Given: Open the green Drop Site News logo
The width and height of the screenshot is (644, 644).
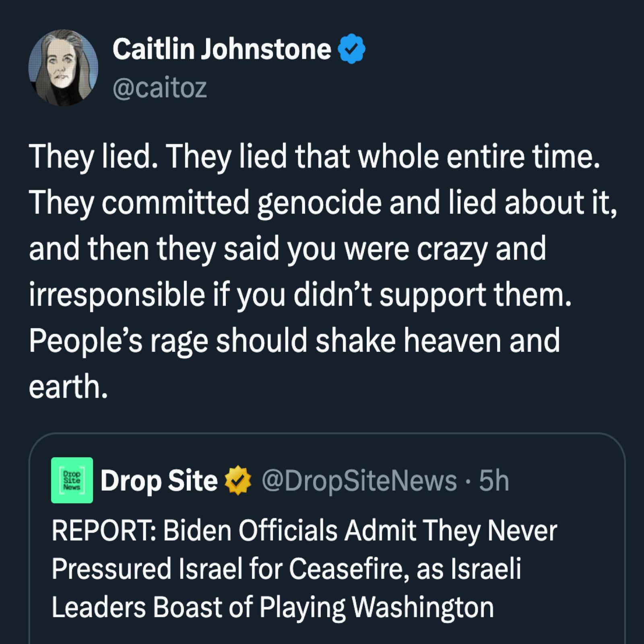Looking at the screenshot, I should pos(72,480).
